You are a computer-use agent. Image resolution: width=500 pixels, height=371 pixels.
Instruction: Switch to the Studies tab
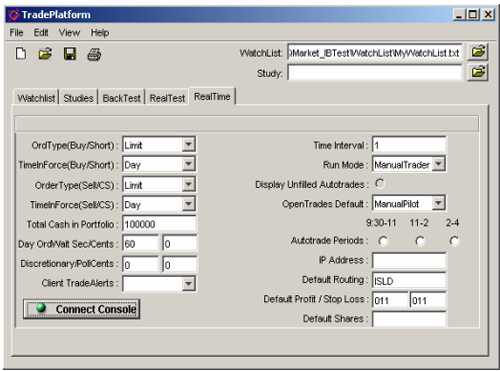tap(78, 98)
